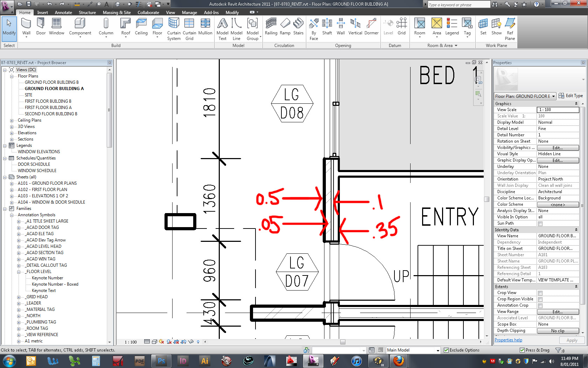Viewport: 588px width, 368px height.
Task: Click the Edit Type button
Action: 571,96
